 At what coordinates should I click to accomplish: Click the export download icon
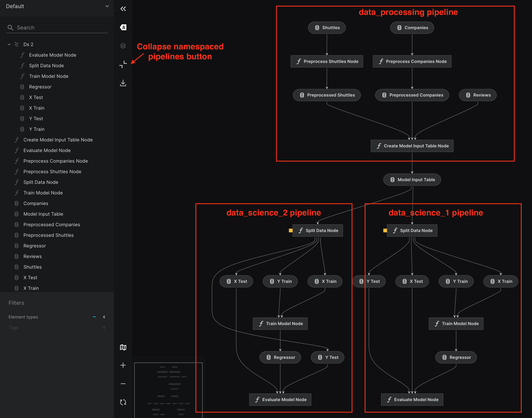(x=123, y=83)
